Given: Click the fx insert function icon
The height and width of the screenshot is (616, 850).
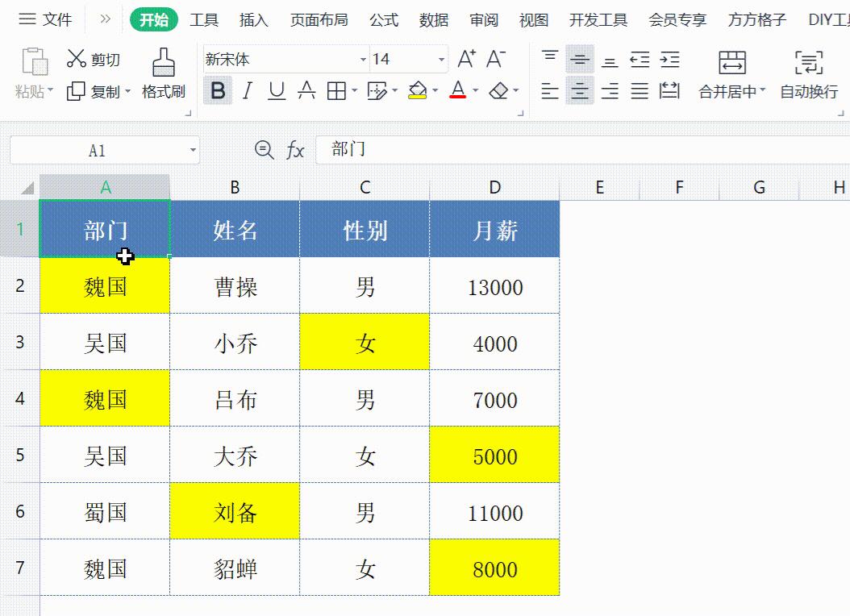Looking at the screenshot, I should pyautogui.click(x=295, y=149).
